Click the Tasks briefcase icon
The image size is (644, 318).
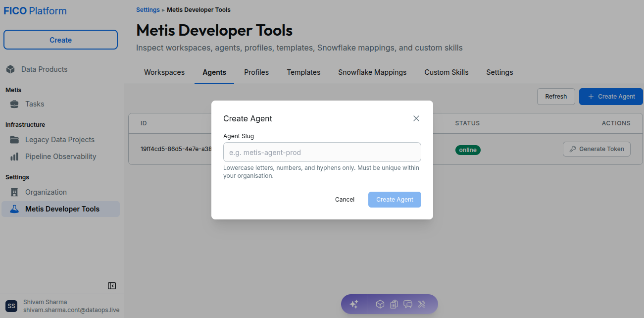coord(15,104)
